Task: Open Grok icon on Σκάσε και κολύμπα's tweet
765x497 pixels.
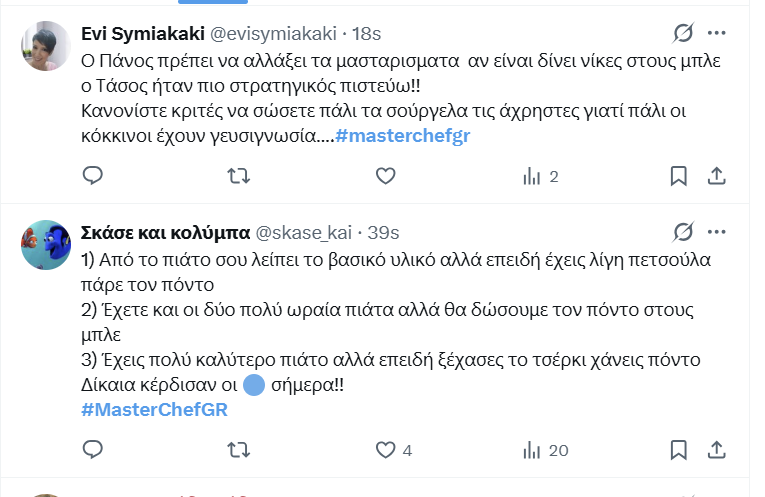Action: [x=684, y=232]
